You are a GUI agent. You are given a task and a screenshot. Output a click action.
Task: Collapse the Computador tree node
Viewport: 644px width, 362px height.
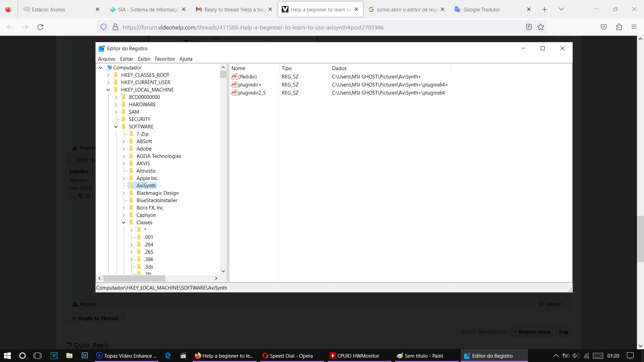point(100,68)
